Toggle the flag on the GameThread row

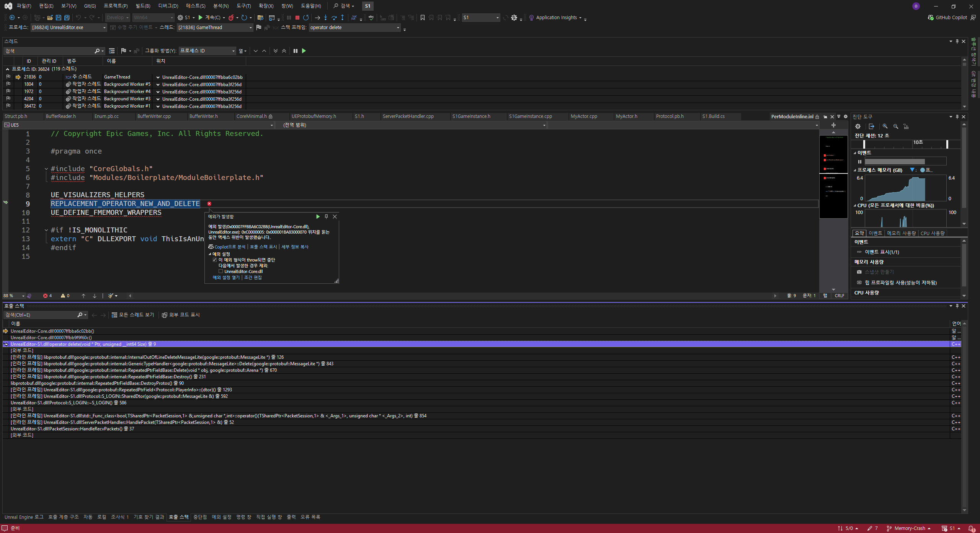8,77
